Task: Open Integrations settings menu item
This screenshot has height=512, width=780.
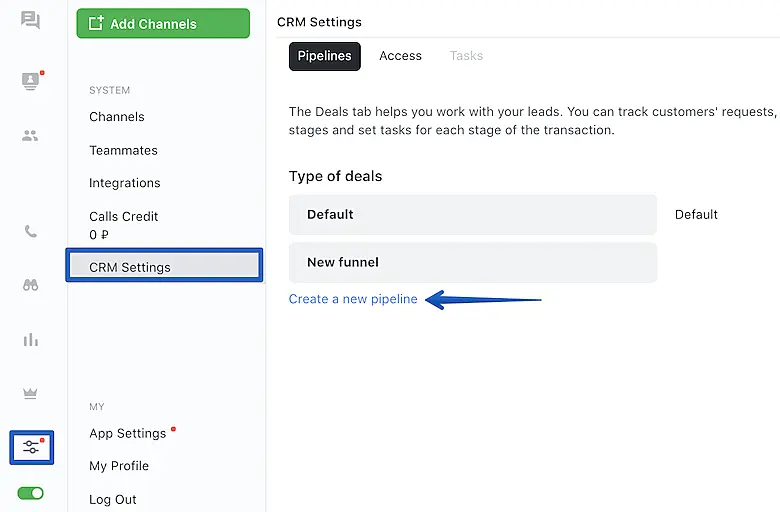Action: pyautogui.click(x=125, y=183)
